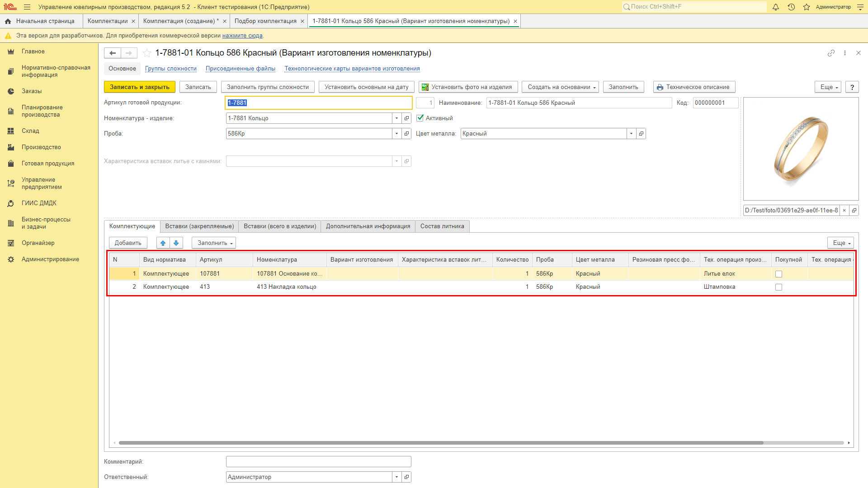Open favorites star in top bar
The height and width of the screenshot is (488, 868).
(x=807, y=7)
